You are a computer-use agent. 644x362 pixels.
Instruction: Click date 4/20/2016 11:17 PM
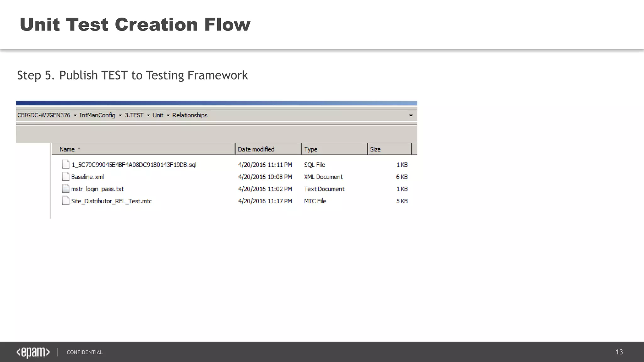[x=265, y=201]
